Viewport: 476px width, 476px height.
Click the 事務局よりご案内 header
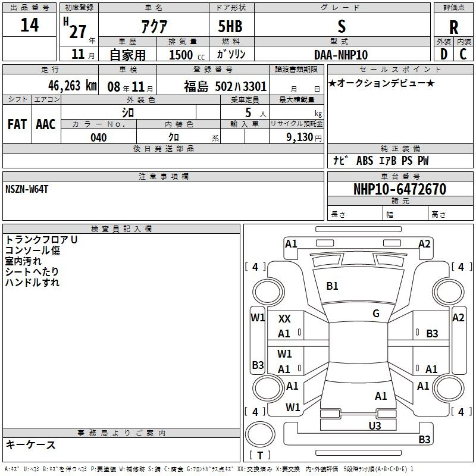click(x=121, y=433)
